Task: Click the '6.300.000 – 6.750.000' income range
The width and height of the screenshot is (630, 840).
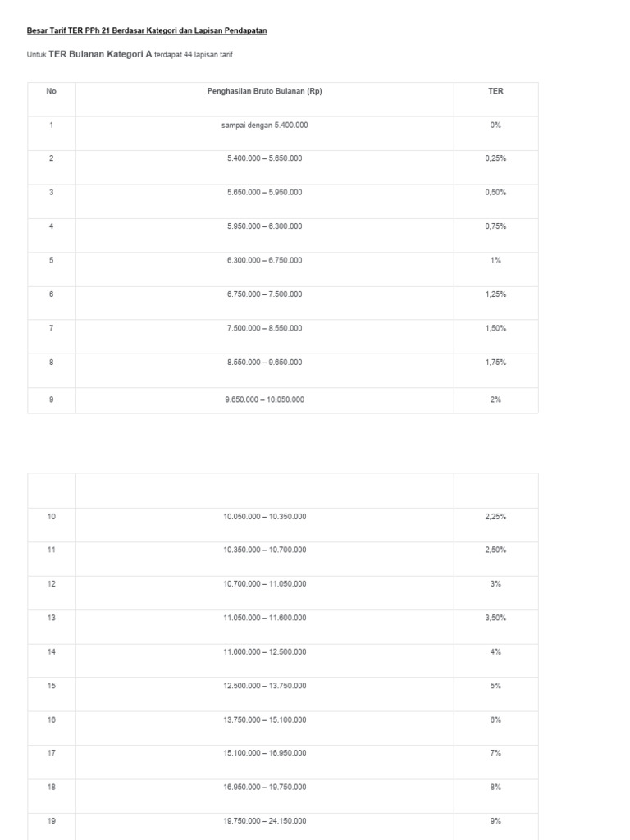Action: point(264,260)
